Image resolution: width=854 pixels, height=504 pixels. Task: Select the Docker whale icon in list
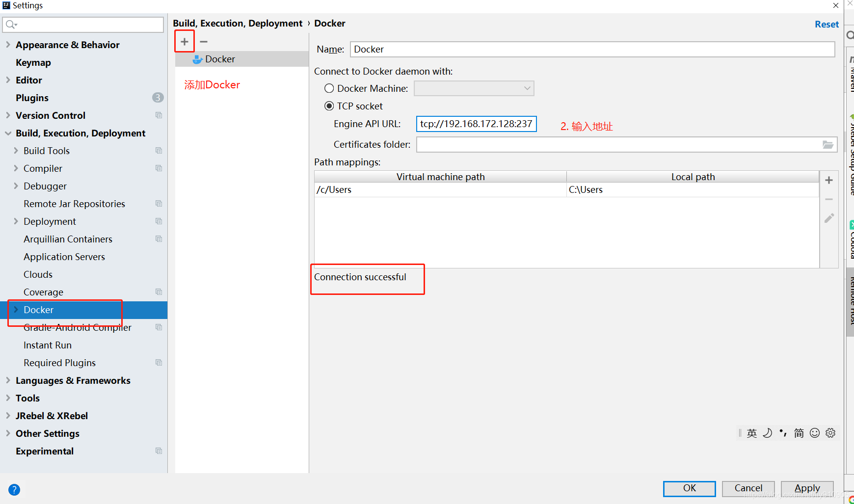pos(197,59)
